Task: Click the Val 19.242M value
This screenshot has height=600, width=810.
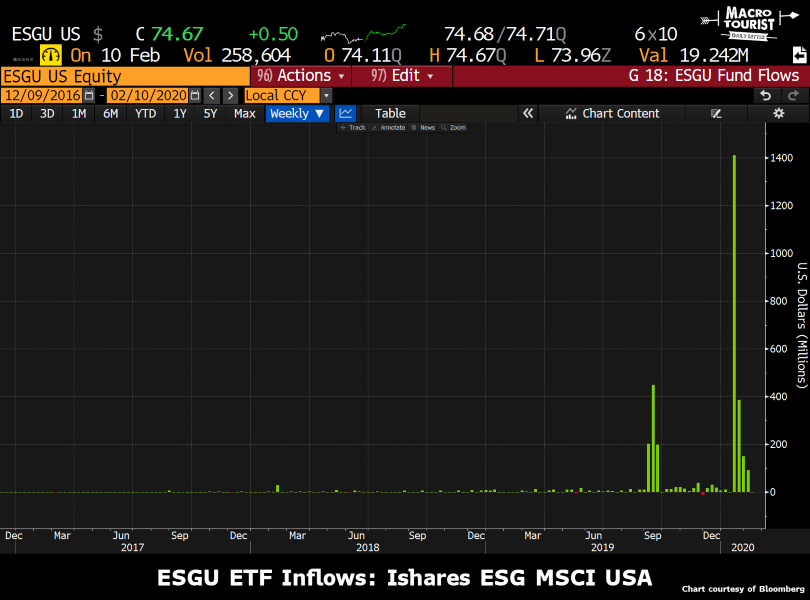Action: pyautogui.click(x=714, y=55)
